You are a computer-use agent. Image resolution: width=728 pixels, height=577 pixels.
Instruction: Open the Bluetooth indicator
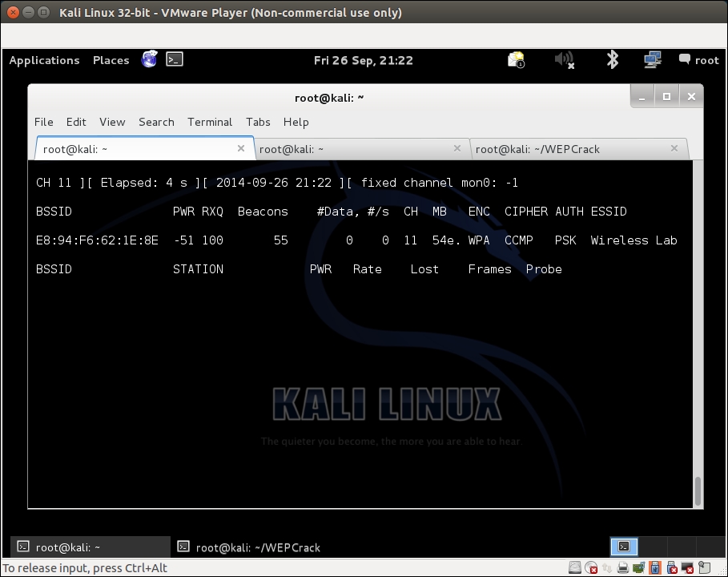(x=613, y=60)
